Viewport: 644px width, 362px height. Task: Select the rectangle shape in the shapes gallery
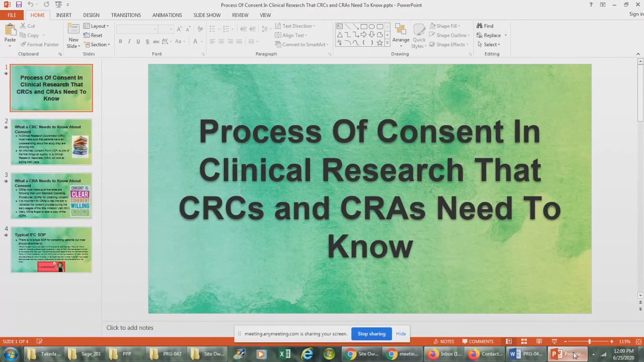pos(364,27)
